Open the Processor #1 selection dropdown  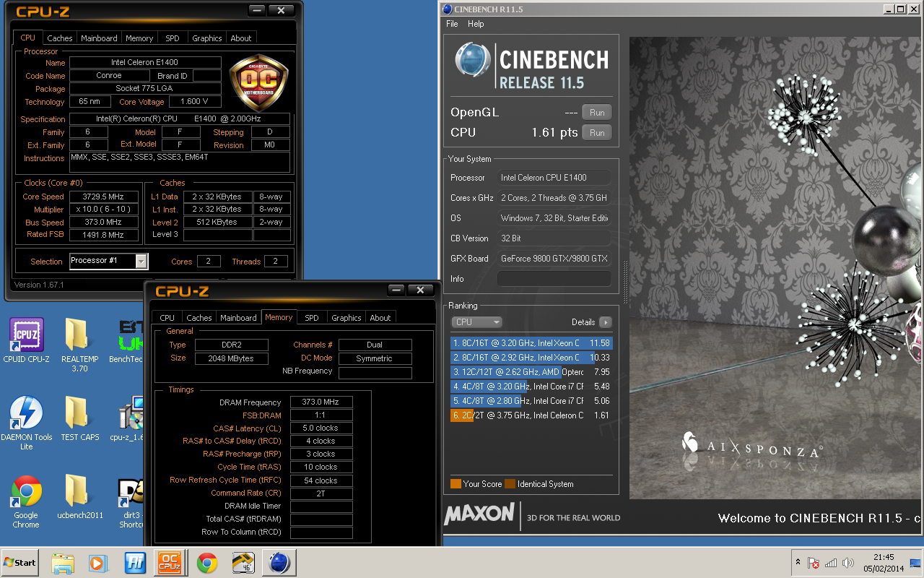pyautogui.click(x=108, y=261)
